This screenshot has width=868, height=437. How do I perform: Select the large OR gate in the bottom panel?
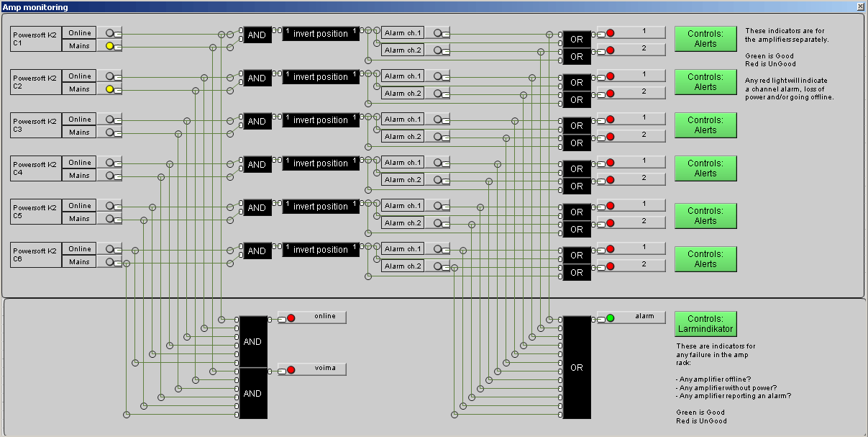click(576, 367)
